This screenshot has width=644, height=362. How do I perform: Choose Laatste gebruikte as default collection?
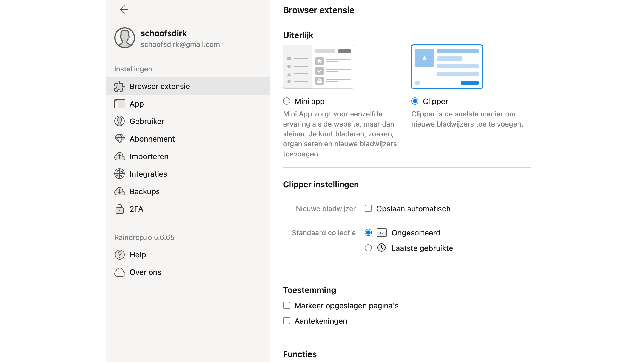tap(368, 248)
